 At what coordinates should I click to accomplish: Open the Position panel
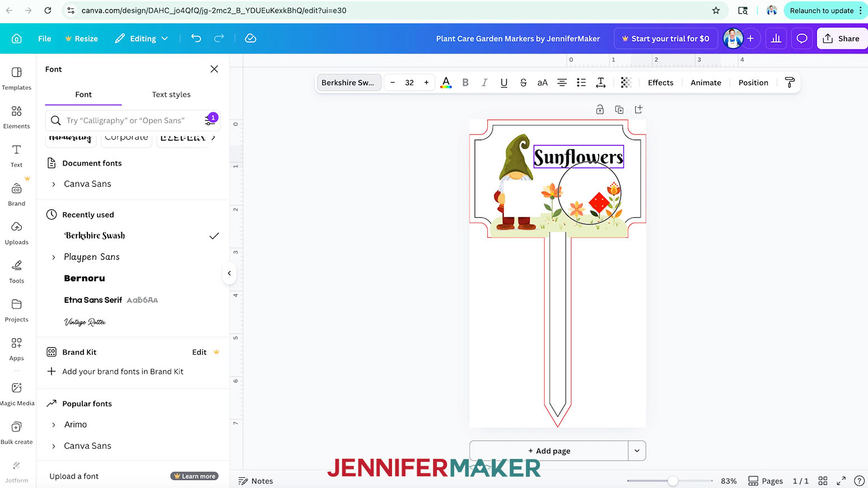[753, 83]
